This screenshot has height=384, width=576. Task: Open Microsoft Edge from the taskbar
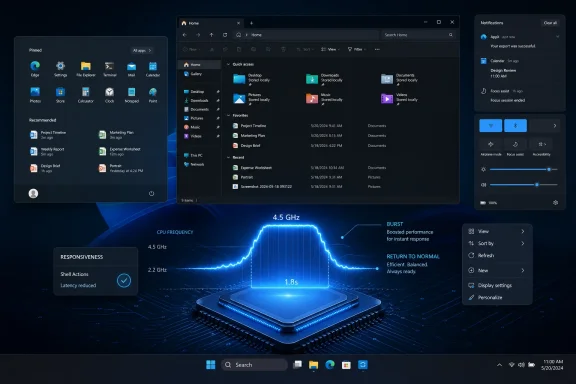330,365
